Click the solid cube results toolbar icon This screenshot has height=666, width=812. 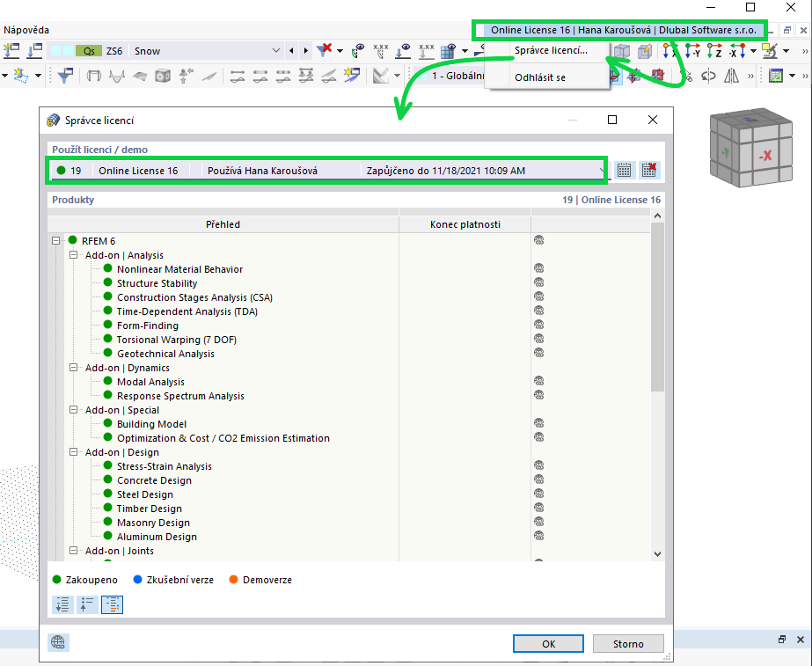tap(163, 77)
